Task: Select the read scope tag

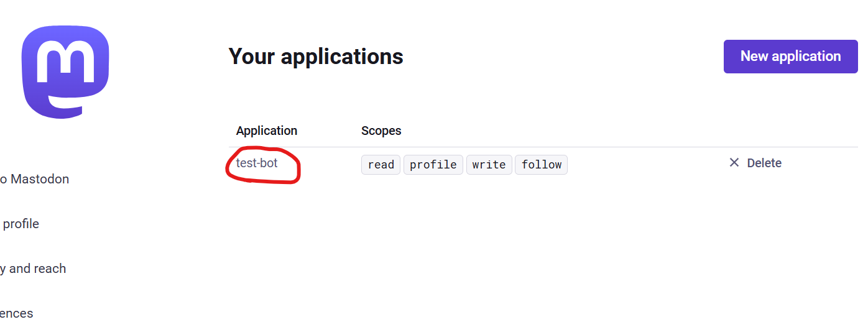Action: coord(381,165)
